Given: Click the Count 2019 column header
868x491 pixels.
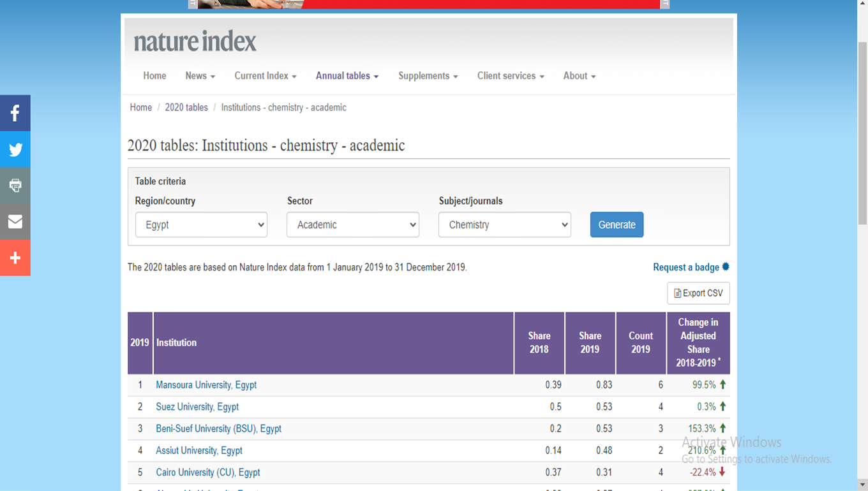Looking at the screenshot, I should click(x=641, y=343).
